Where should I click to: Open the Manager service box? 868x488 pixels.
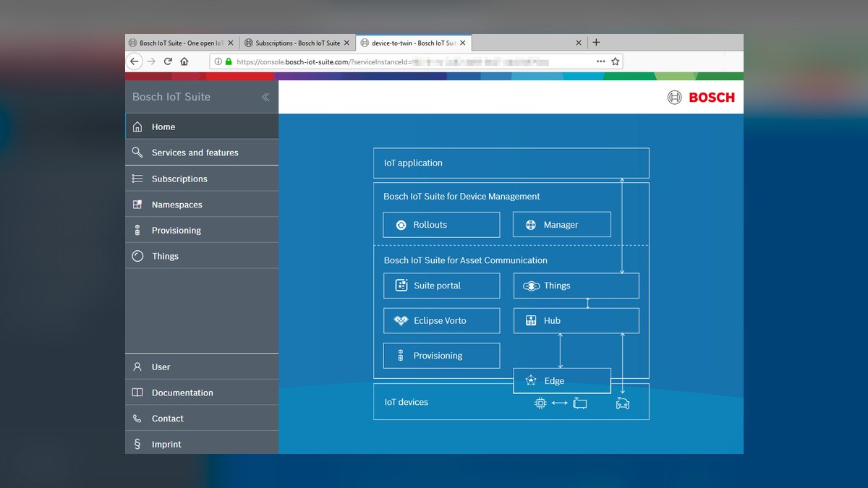point(562,225)
